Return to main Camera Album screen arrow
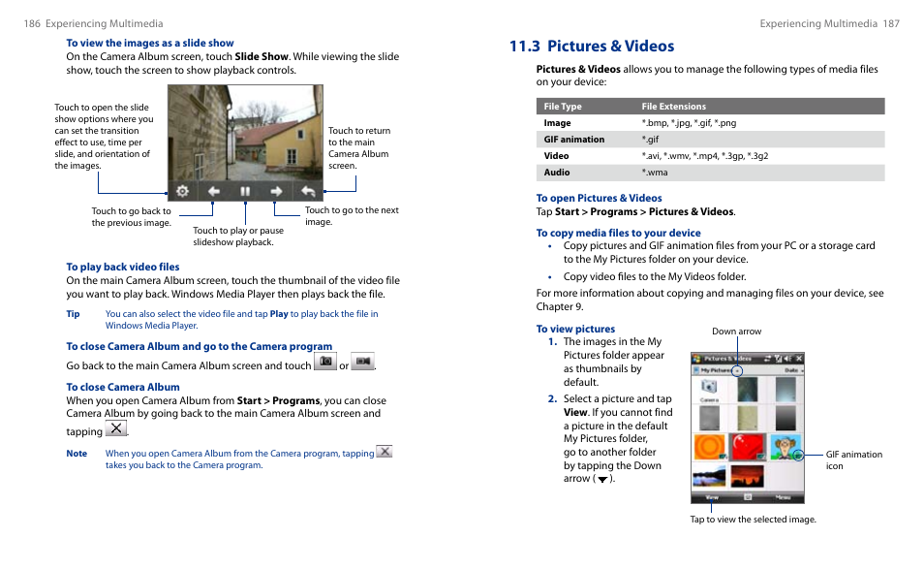Image resolution: width=924 pixels, height=569 pixels. pos(308,191)
